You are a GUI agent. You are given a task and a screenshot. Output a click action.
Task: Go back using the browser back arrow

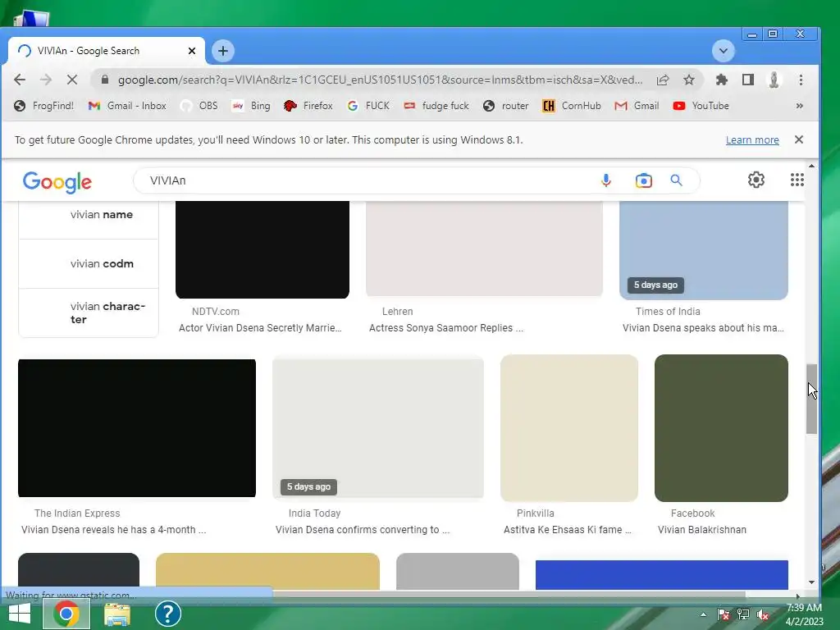20,80
